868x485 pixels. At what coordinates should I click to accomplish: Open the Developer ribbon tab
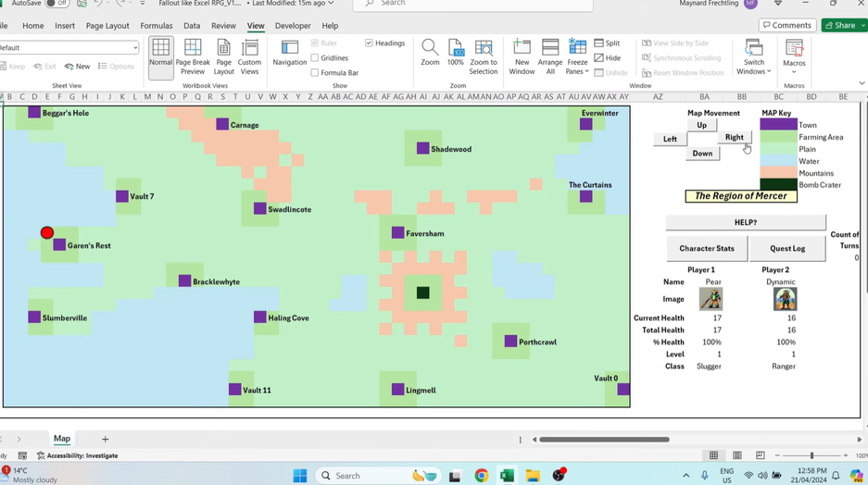tap(293, 25)
